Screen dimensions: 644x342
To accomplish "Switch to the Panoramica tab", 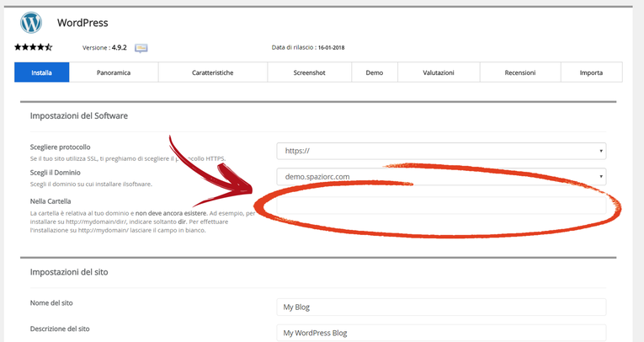I will point(114,72).
